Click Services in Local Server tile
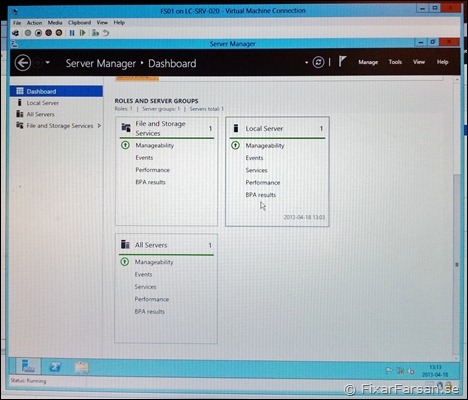This screenshot has width=468, height=400. point(256,170)
